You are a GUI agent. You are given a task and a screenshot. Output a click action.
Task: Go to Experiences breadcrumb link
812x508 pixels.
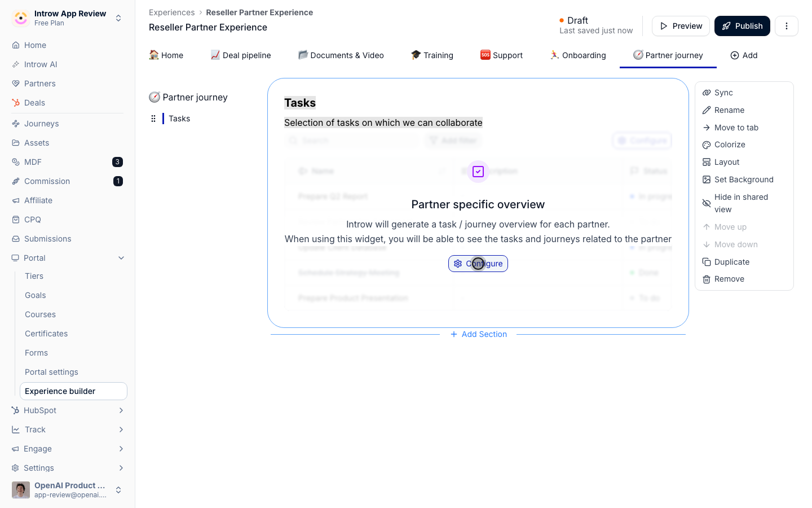pyautogui.click(x=171, y=12)
